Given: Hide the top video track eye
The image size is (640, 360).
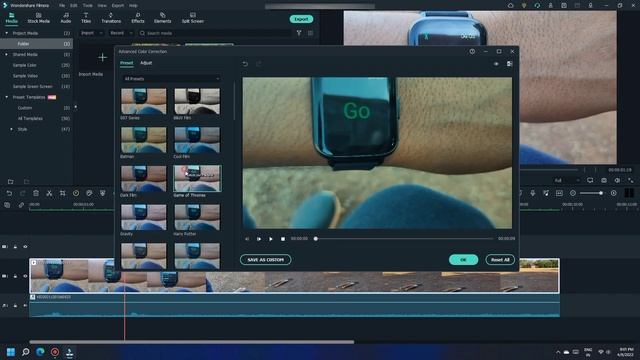Looking at the screenshot, I should [x=25, y=247].
